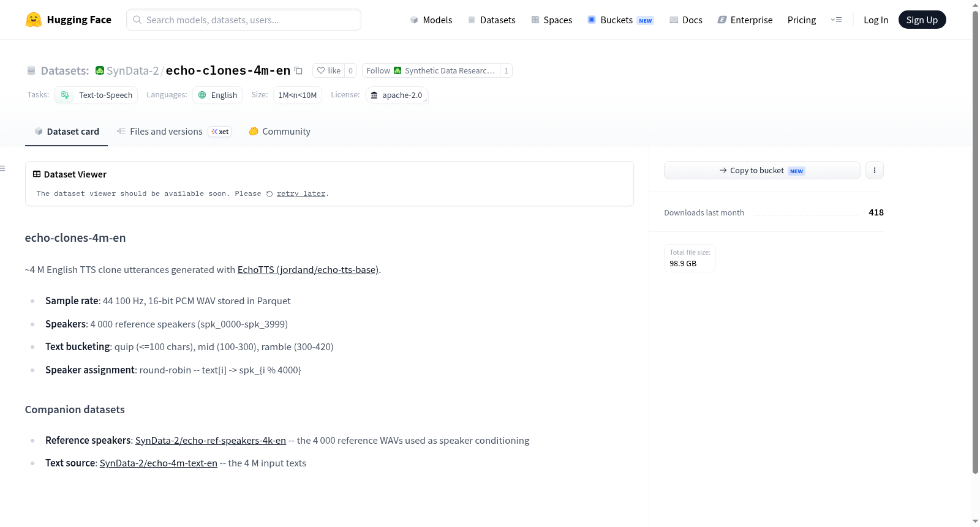The height and width of the screenshot is (527, 980).
Task: Go to Spaces in top navigation
Action: pyautogui.click(x=552, y=20)
